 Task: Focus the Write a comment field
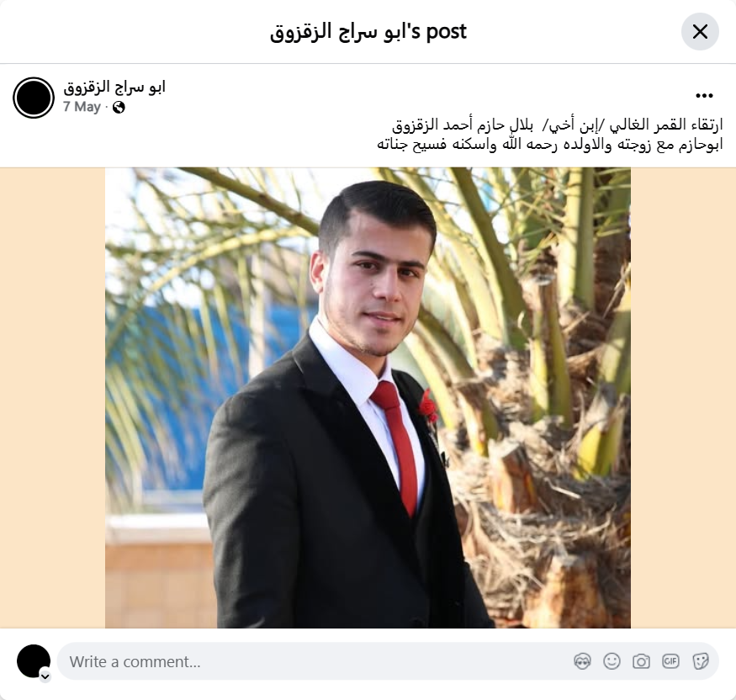tap(388, 661)
